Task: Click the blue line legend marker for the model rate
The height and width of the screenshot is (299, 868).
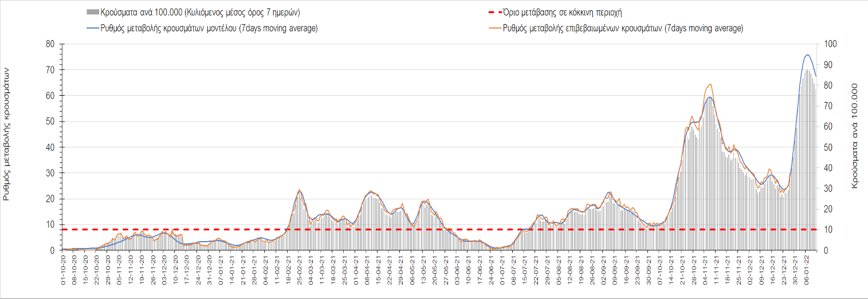Action: point(92,29)
